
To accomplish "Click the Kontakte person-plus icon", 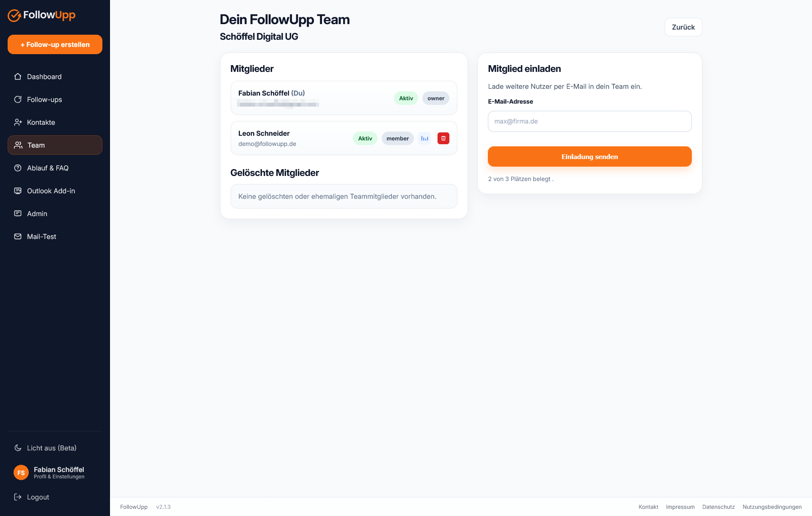I will (18, 122).
